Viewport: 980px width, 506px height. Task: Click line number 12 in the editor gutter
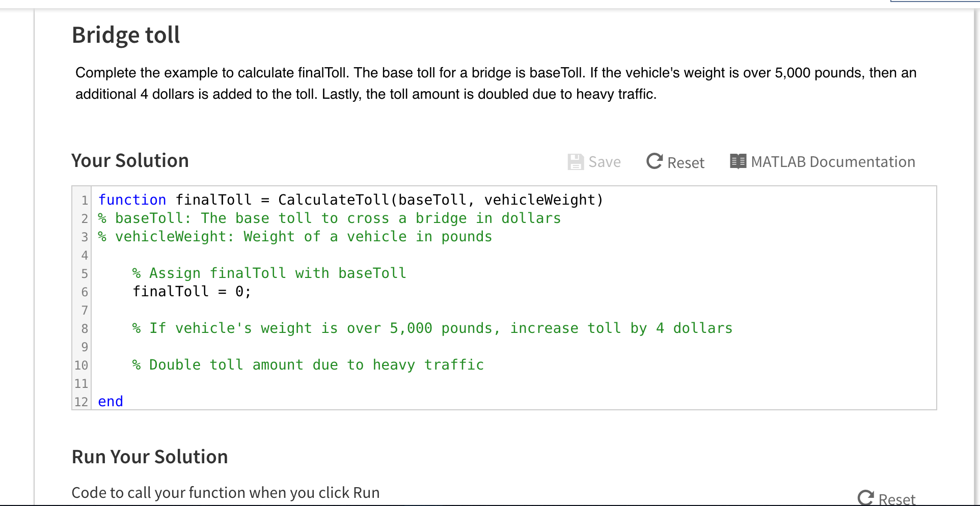pyautogui.click(x=81, y=402)
